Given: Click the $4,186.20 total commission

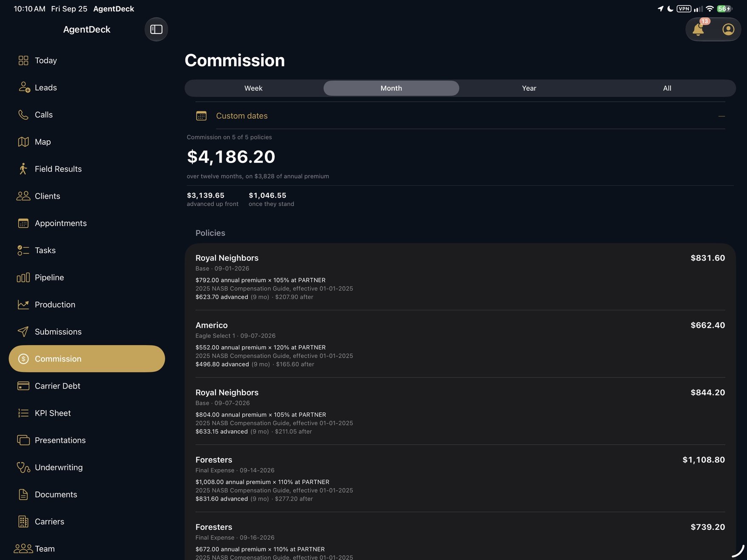Looking at the screenshot, I should [x=231, y=157].
